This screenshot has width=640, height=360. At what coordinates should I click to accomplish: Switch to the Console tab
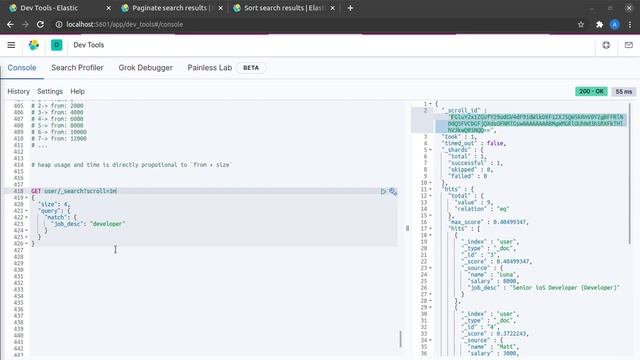pos(22,68)
